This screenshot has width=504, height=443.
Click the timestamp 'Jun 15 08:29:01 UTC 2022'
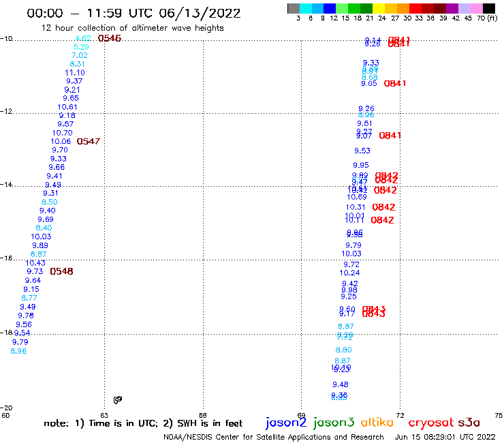[445, 437]
